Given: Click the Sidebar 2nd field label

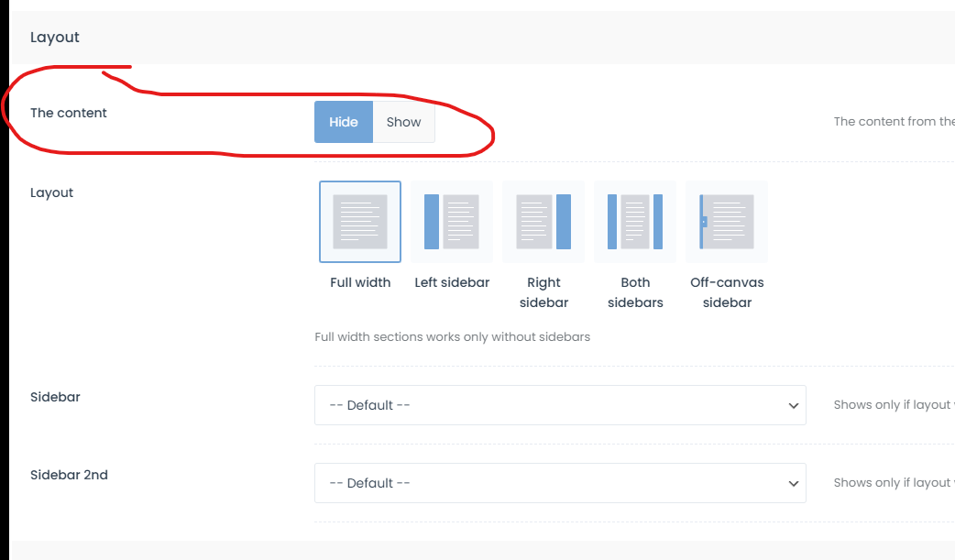Looking at the screenshot, I should point(69,475).
